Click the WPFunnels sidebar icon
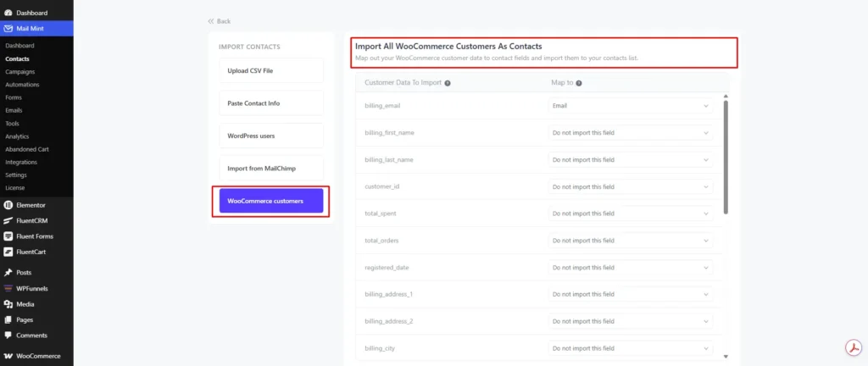 pyautogui.click(x=8, y=289)
